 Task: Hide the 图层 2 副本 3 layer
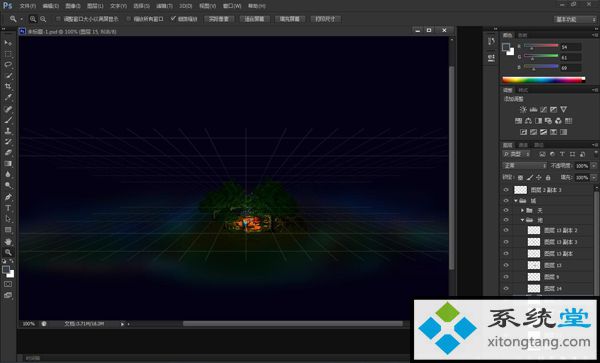(506, 190)
